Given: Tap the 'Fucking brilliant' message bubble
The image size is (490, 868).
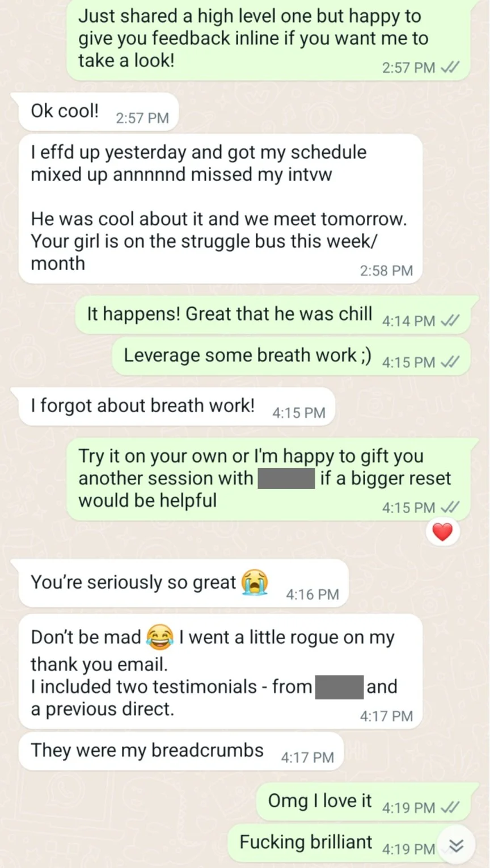Looking at the screenshot, I should pos(349,842).
